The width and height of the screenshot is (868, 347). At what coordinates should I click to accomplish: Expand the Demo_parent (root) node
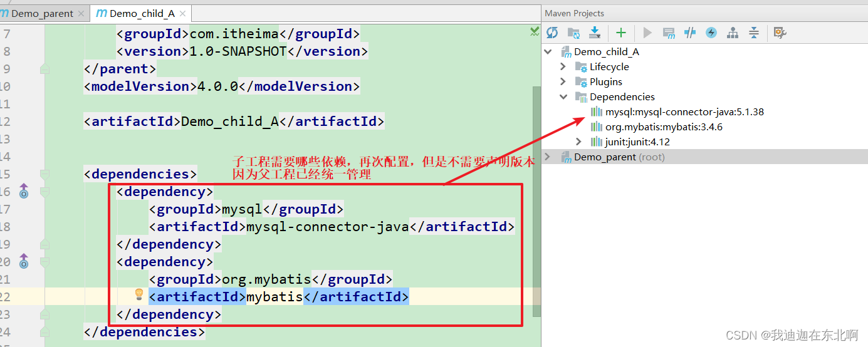[548, 157]
